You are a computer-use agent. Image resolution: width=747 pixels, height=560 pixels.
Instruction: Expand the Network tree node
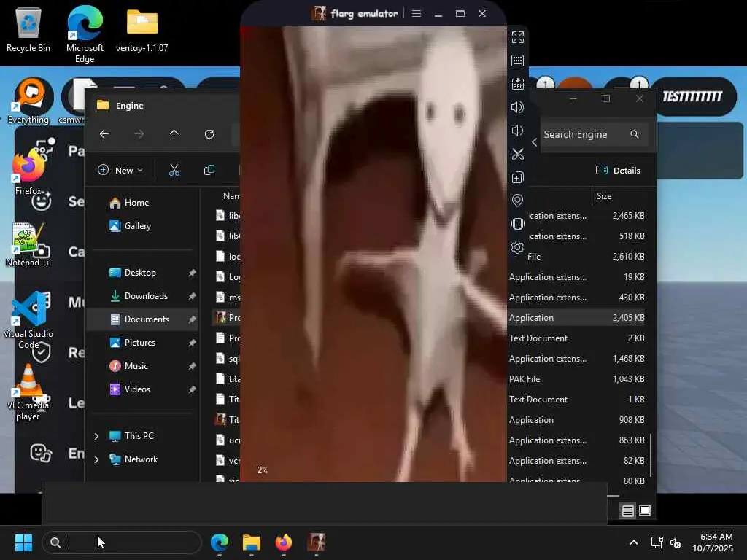click(96, 459)
